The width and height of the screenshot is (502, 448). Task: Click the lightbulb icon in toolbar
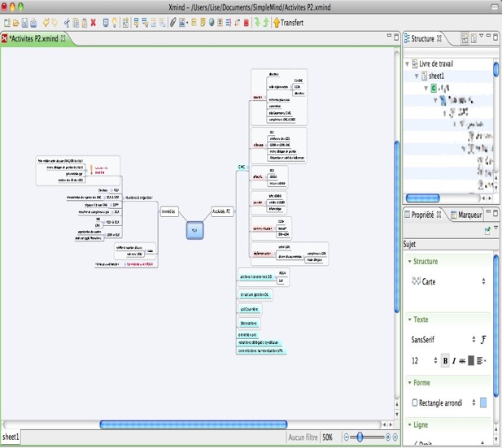115,22
